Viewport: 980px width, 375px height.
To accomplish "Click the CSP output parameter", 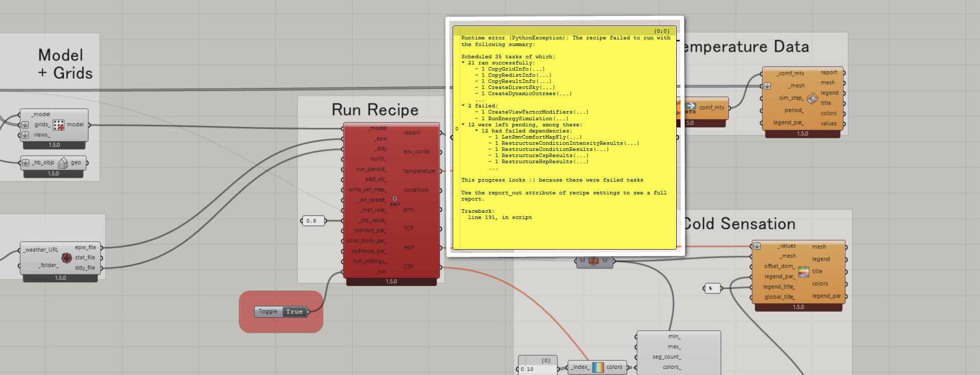I will [408, 267].
